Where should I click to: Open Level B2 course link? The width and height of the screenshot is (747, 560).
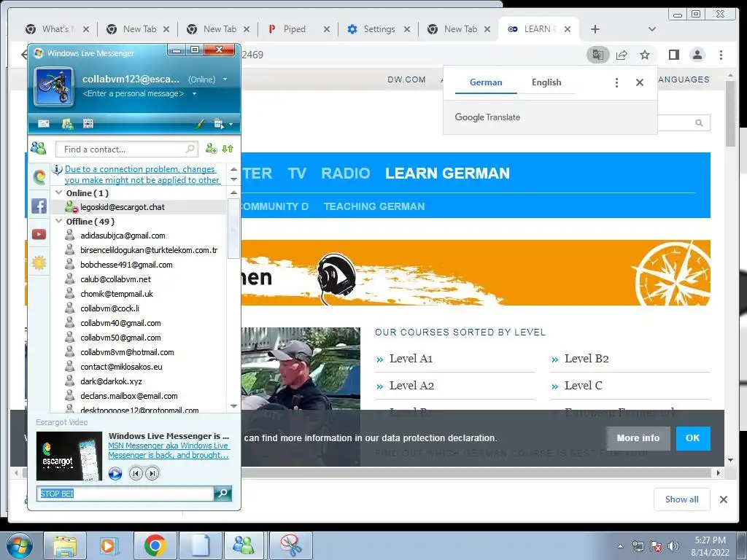pyautogui.click(x=587, y=359)
